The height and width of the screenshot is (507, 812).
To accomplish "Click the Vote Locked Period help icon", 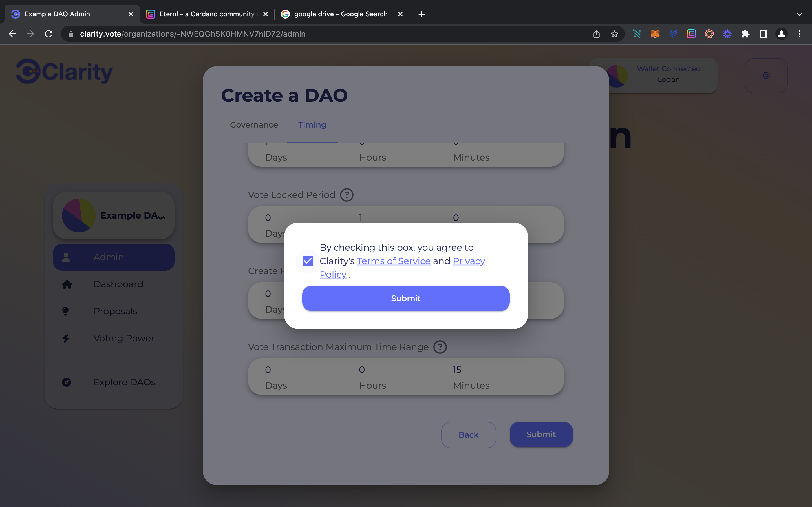I will (x=347, y=195).
